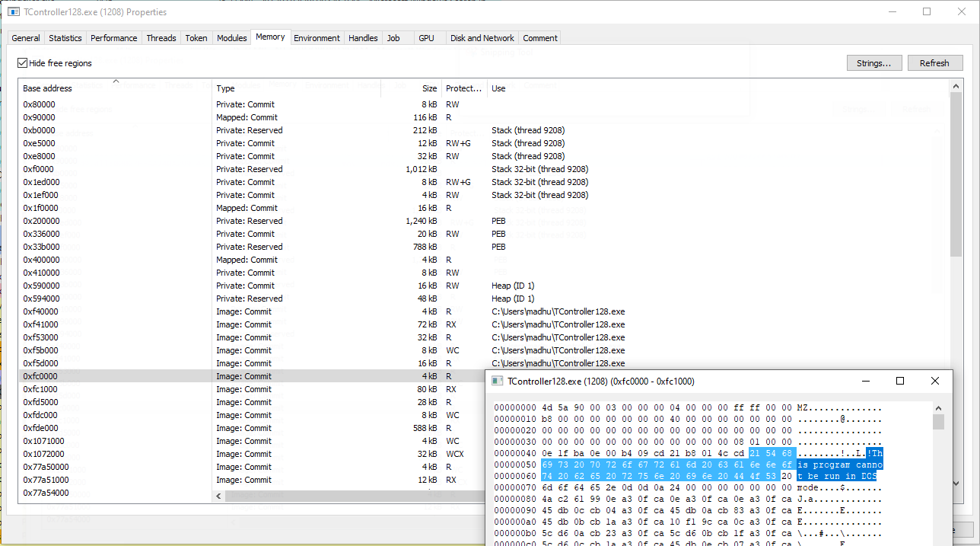Open the Strings dialog
The width and height of the screenshot is (980, 546).
pos(874,62)
